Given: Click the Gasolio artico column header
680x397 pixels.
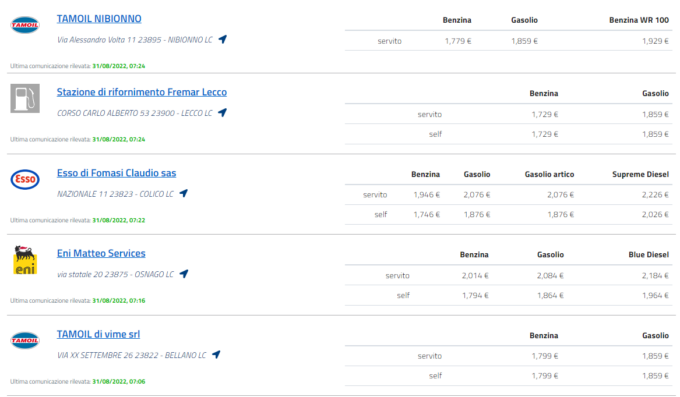Looking at the screenshot, I should coord(549,174).
